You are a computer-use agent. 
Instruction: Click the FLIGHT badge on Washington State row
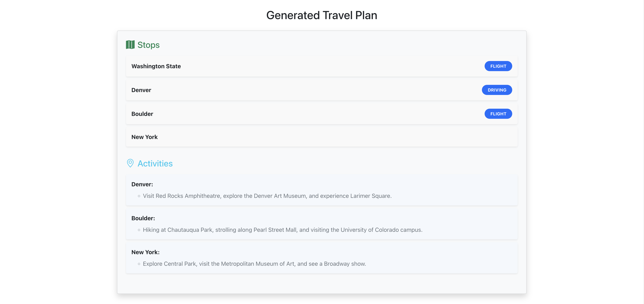(498, 66)
